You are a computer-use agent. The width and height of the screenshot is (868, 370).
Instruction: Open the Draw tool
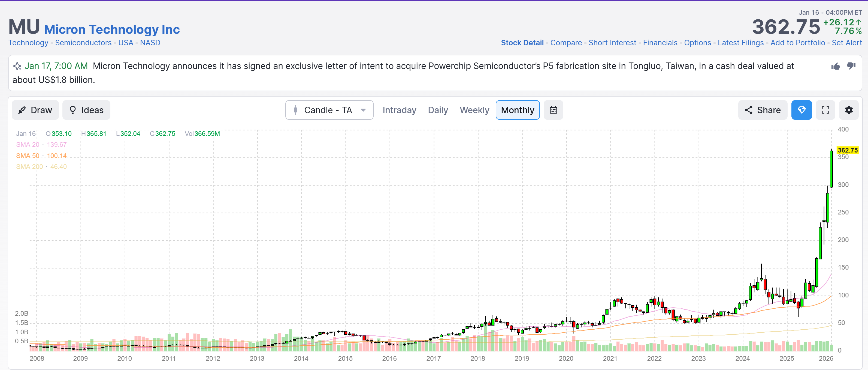pyautogui.click(x=35, y=110)
